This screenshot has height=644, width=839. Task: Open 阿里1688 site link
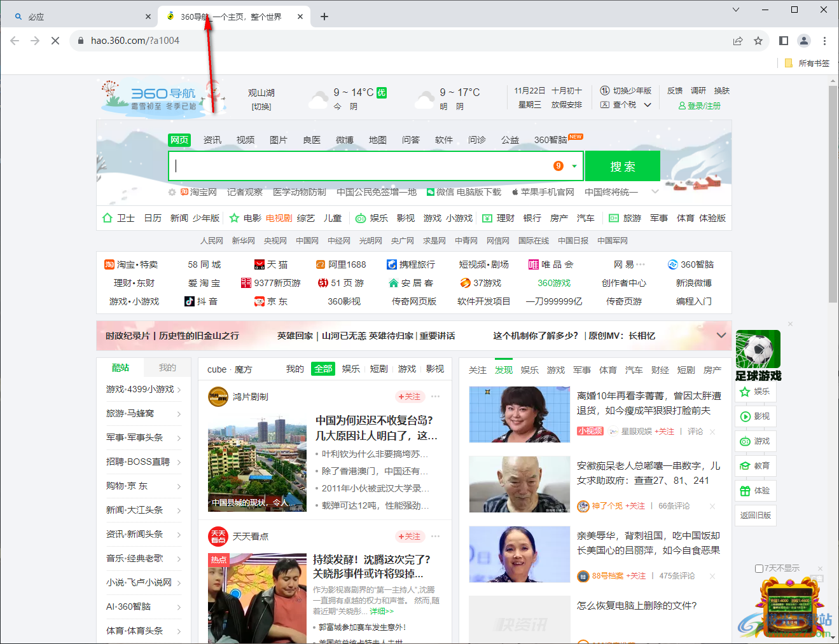[x=341, y=264]
